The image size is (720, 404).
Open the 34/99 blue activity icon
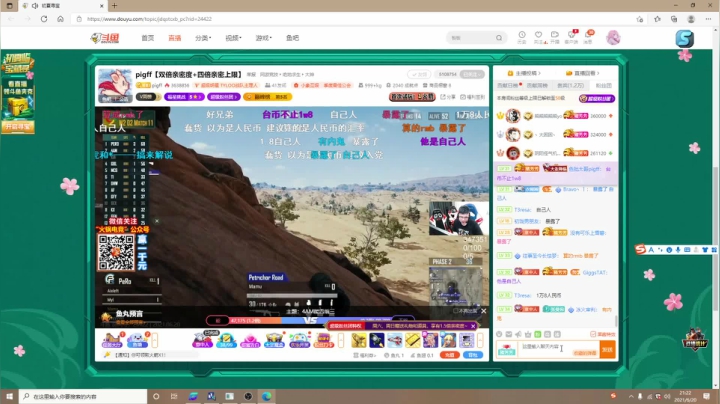click(x=226, y=340)
